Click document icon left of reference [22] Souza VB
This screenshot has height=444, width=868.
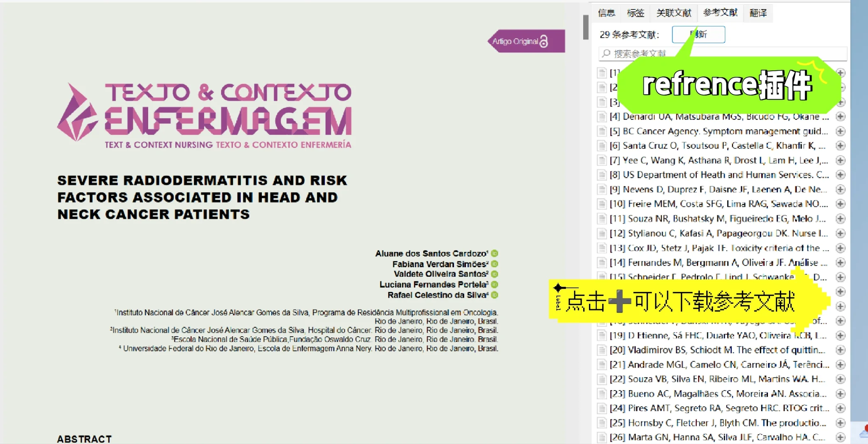point(602,379)
